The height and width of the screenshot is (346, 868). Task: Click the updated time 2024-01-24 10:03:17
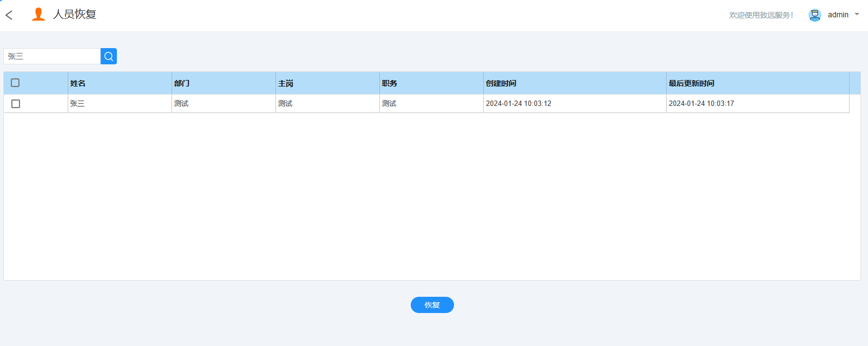[x=701, y=103]
